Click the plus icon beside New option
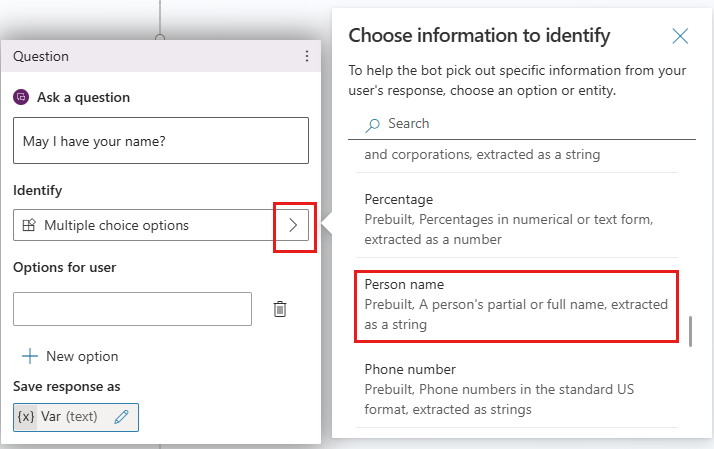The height and width of the screenshot is (449, 714). click(x=29, y=356)
